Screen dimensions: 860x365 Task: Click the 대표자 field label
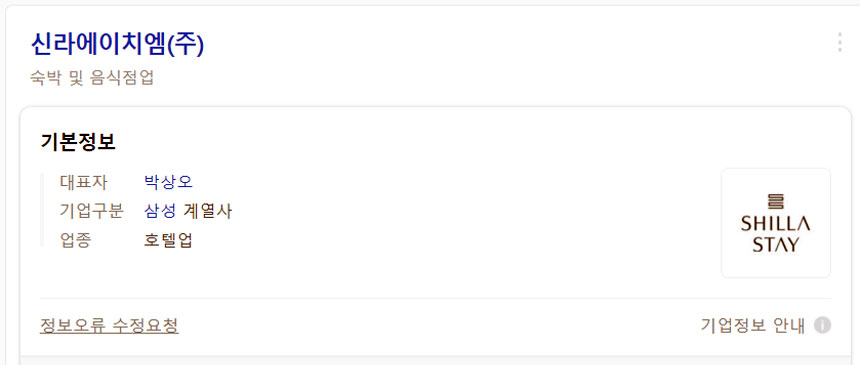(83, 182)
